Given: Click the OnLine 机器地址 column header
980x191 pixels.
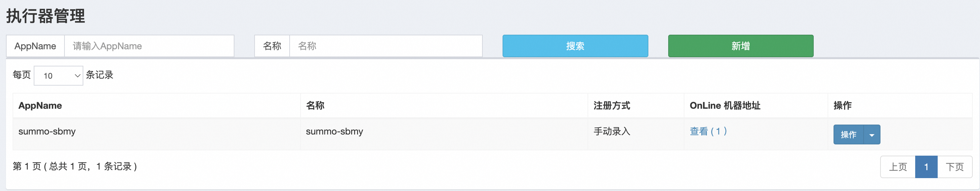Looking at the screenshot, I should 725,105.
